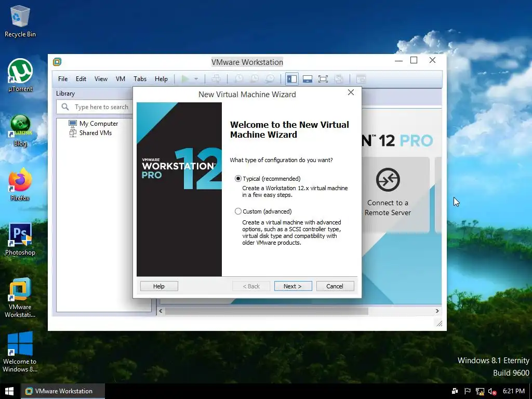
Task: Click the Windows Start button
Action: pyautogui.click(x=9, y=391)
